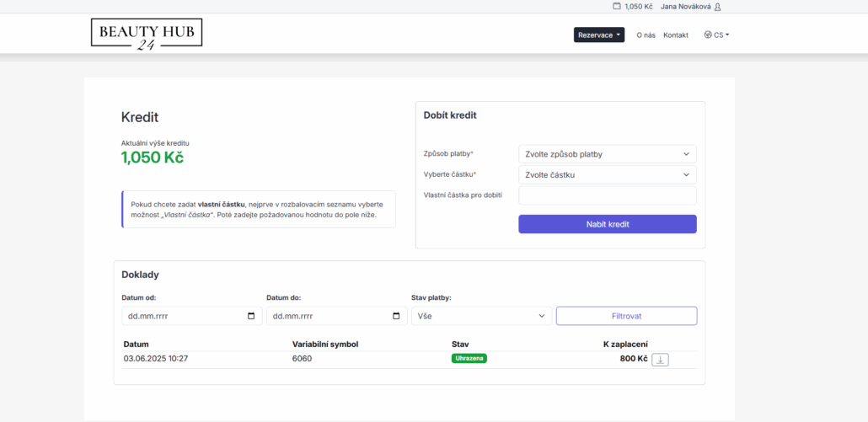The height and width of the screenshot is (422, 868).
Task: Click the wallet icon in top bar
Action: pyautogui.click(x=618, y=7)
